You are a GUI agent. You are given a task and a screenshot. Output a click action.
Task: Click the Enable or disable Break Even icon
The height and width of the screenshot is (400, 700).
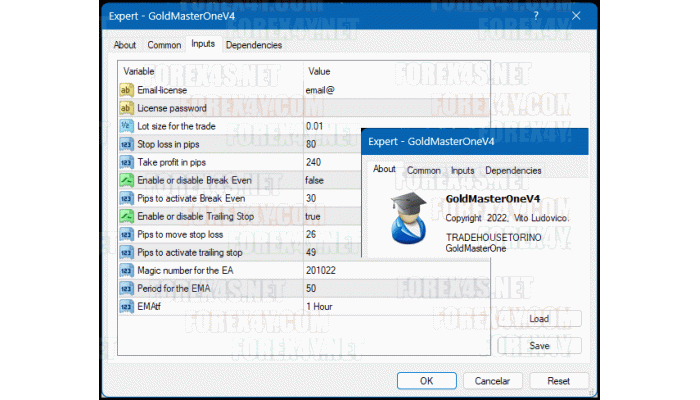[127, 180]
